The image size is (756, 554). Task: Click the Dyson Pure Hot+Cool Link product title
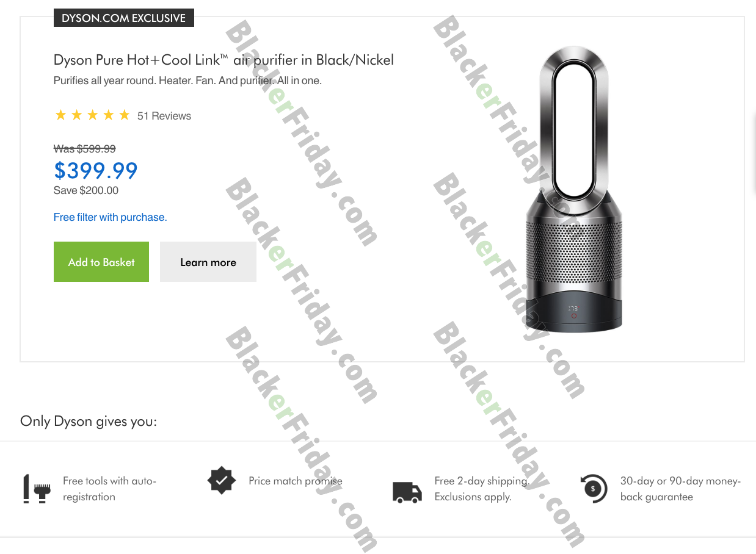224,60
